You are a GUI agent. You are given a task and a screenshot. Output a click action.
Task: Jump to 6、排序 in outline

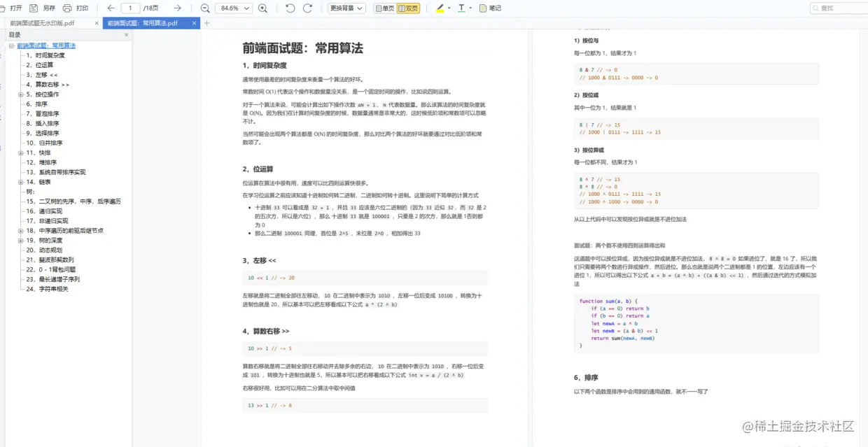pyautogui.click(x=37, y=104)
